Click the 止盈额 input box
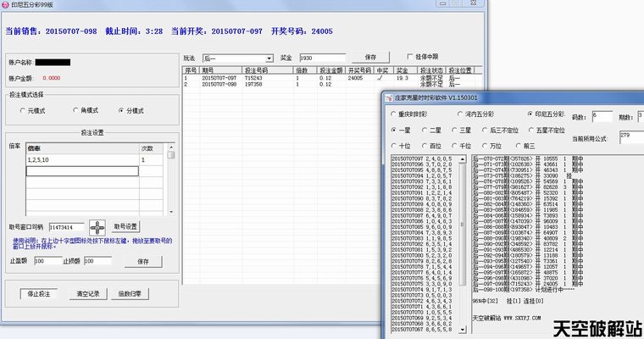The image size is (644, 339). [46, 261]
